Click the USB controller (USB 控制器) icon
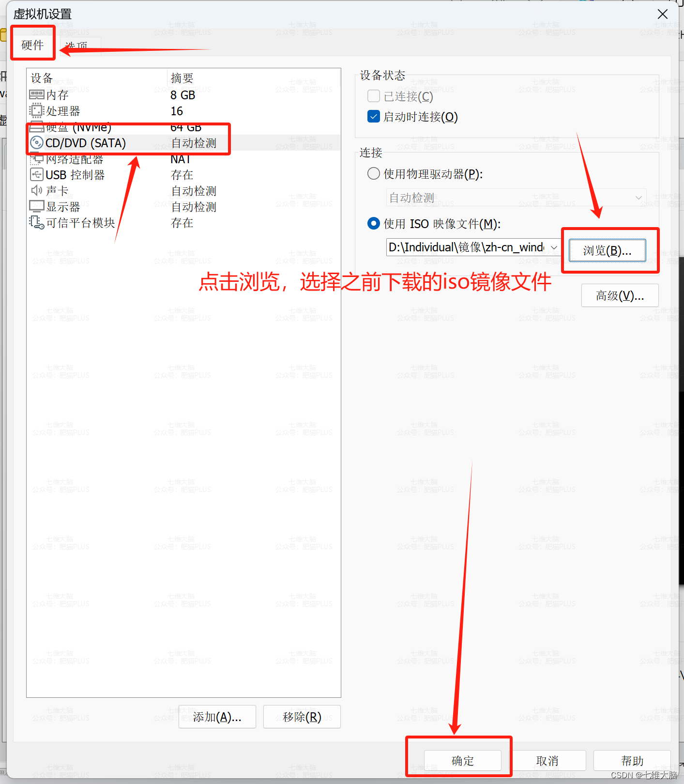Viewport: 684px width, 784px height. (x=37, y=175)
